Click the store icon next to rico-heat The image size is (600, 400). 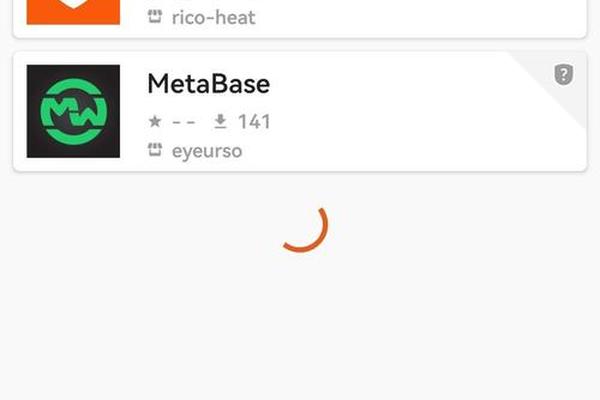point(155,16)
